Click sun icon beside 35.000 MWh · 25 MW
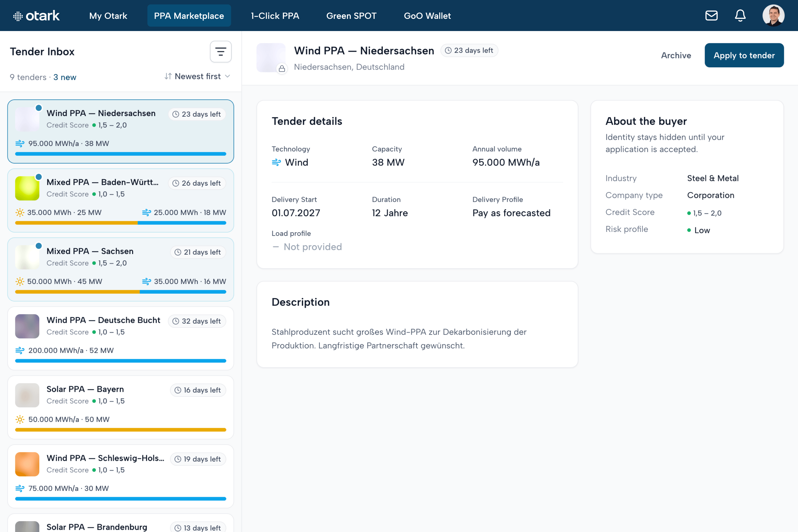The image size is (798, 532). tap(20, 213)
